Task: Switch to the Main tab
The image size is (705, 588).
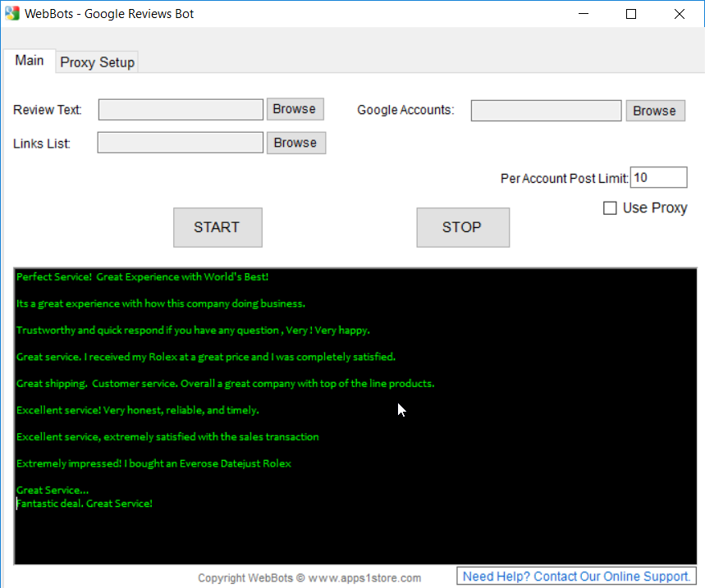Action: pos(30,61)
